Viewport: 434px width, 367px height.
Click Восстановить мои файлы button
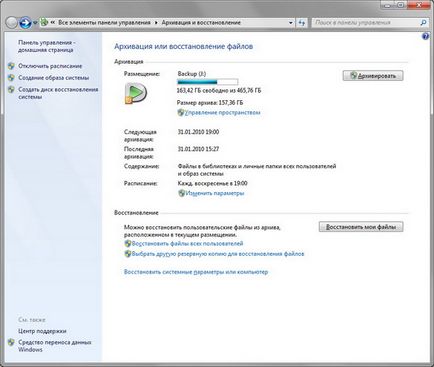[x=361, y=227]
